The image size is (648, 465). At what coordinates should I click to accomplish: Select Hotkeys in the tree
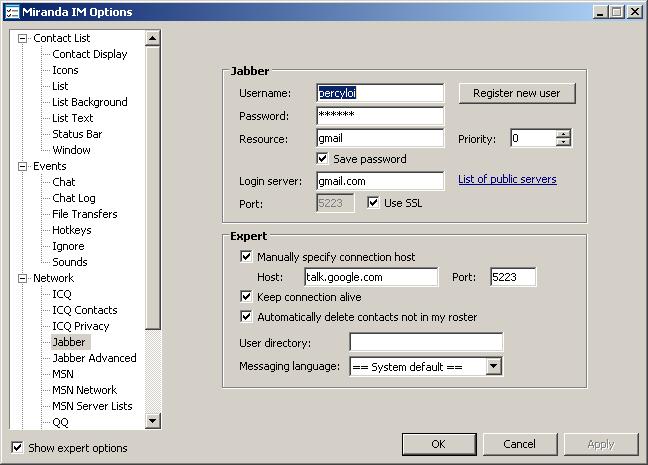coord(71,230)
